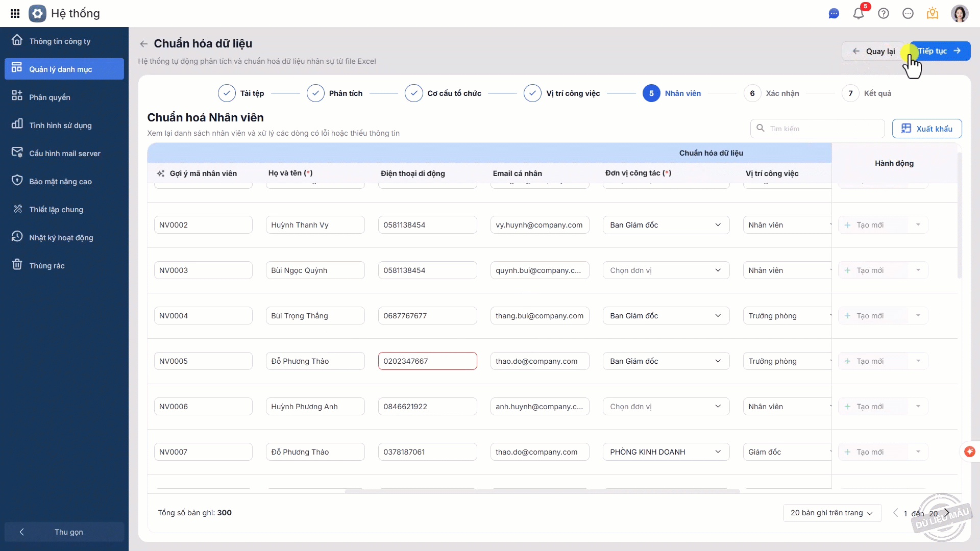
Task: Open the help question mark icon
Action: tap(884, 14)
